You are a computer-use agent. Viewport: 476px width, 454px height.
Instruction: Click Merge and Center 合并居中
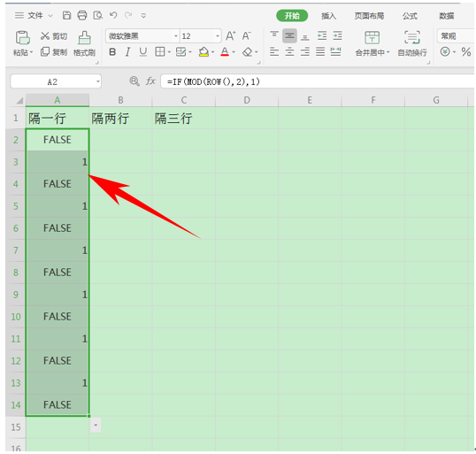[x=372, y=43]
